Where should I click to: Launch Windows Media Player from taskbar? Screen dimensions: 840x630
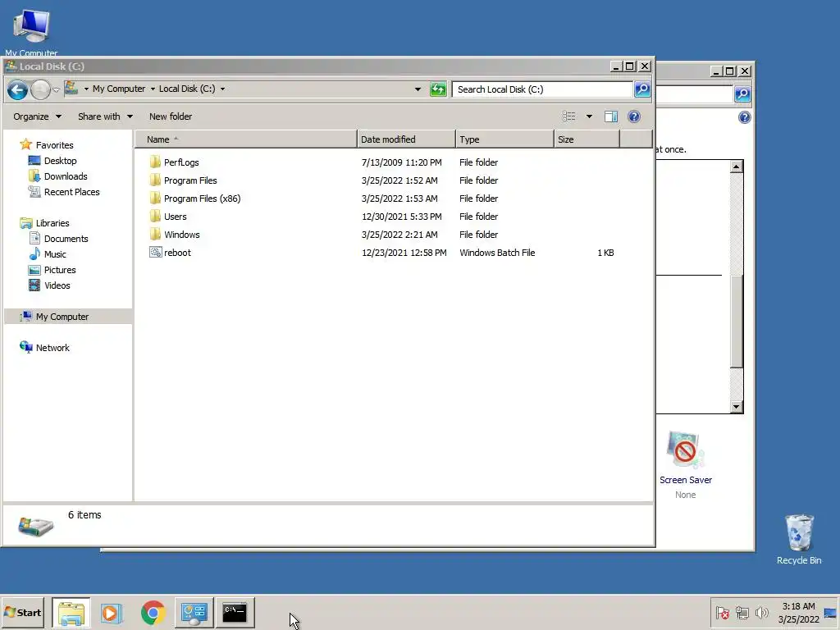pyautogui.click(x=112, y=612)
